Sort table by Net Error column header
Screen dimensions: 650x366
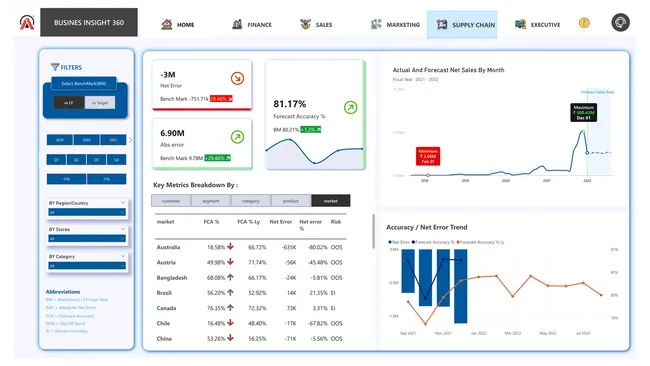(281, 222)
